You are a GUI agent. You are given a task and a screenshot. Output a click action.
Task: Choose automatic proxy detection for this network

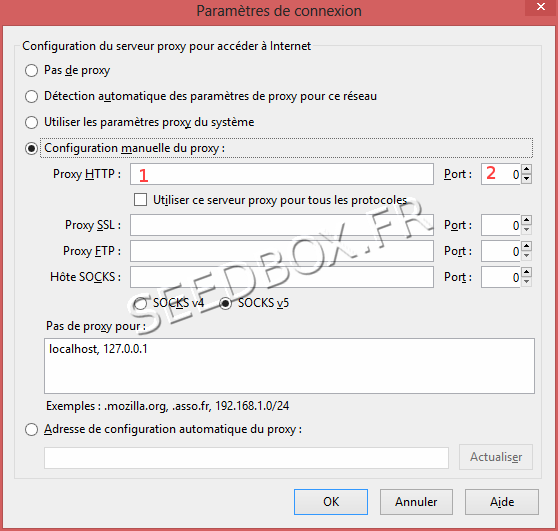31,96
